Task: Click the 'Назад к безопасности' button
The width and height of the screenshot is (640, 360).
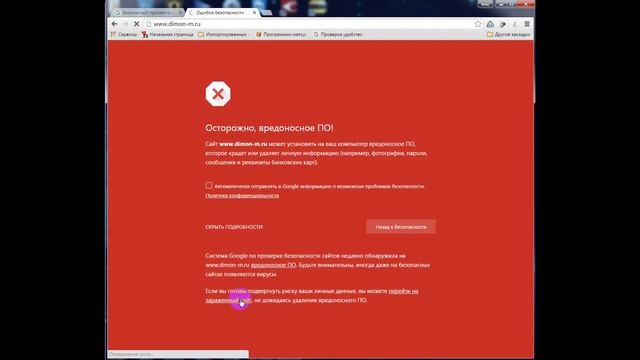Action: click(x=401, y=227)
